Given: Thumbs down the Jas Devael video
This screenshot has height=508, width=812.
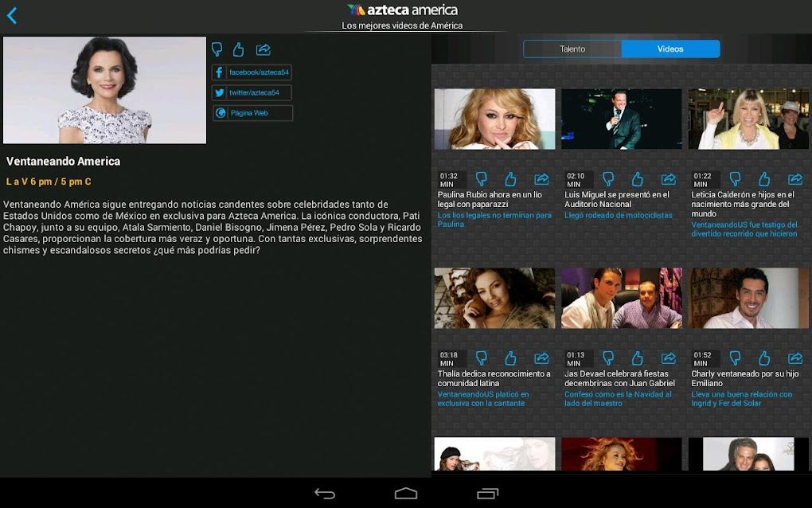Looking at the screenshot, I should 608,358.
